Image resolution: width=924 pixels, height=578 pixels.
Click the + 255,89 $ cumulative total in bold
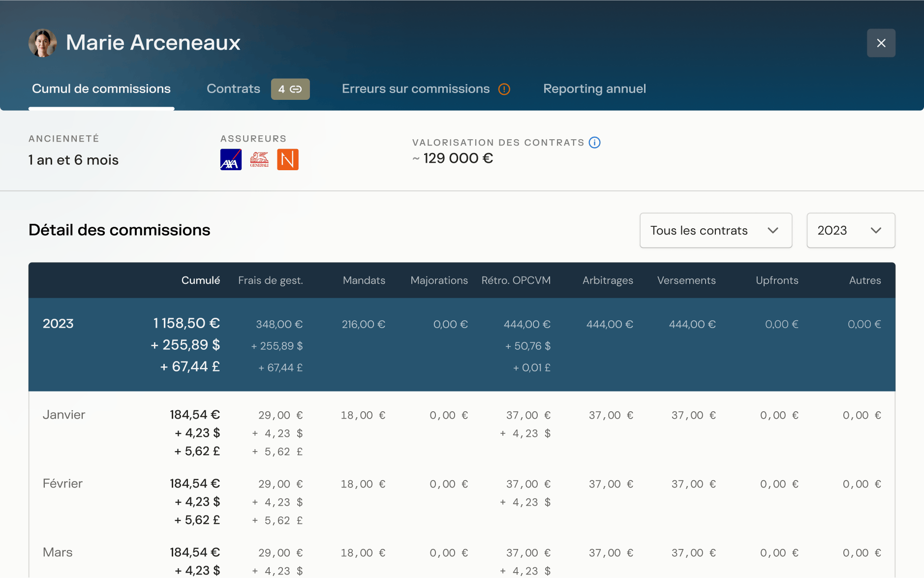(185, 345)
